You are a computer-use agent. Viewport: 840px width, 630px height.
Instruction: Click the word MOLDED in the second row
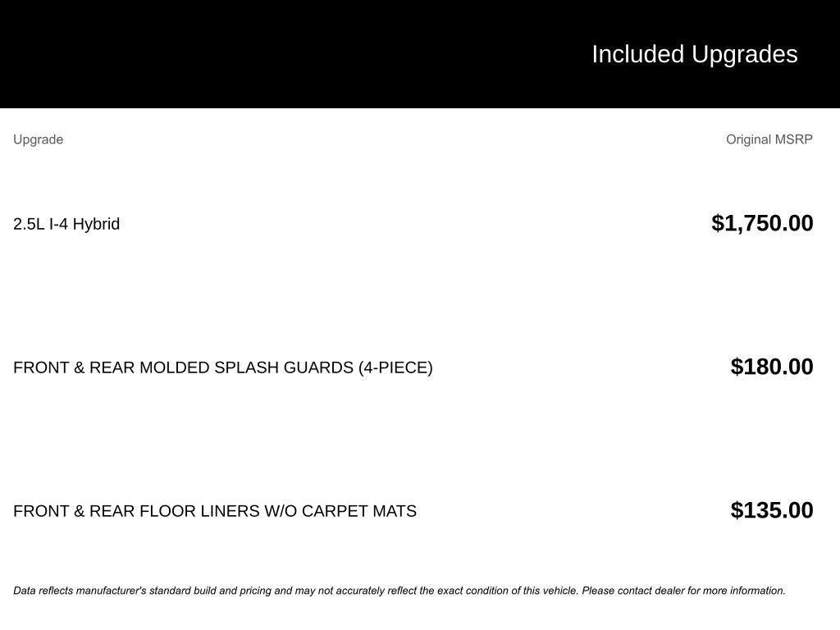click(174, 367)
